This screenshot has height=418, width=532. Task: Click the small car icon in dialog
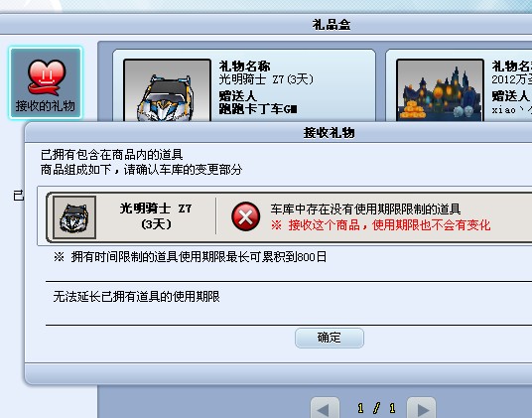74,217
